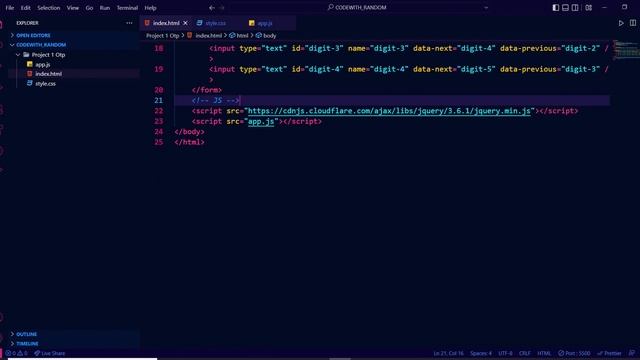Click the jQuery CDN link in line 22
The height and width of the screenshot is (360, 640).
(389, 111)
